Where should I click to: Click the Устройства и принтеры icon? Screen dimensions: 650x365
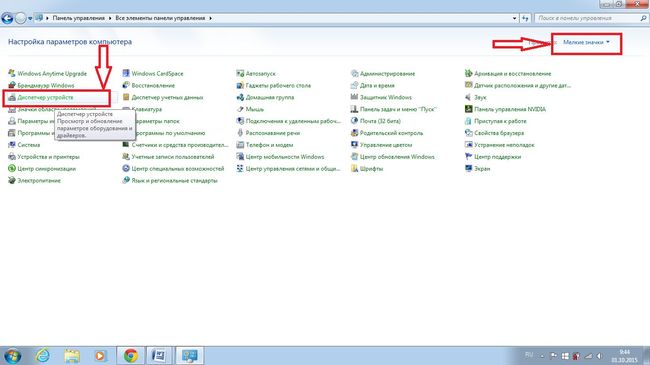[x=12, y=157]
